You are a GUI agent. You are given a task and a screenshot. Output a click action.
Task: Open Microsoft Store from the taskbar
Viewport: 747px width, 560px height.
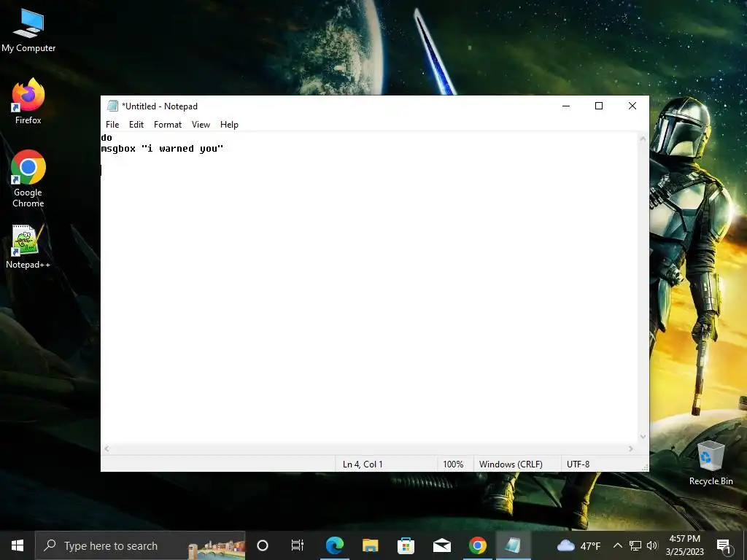[x=406, y=545]
